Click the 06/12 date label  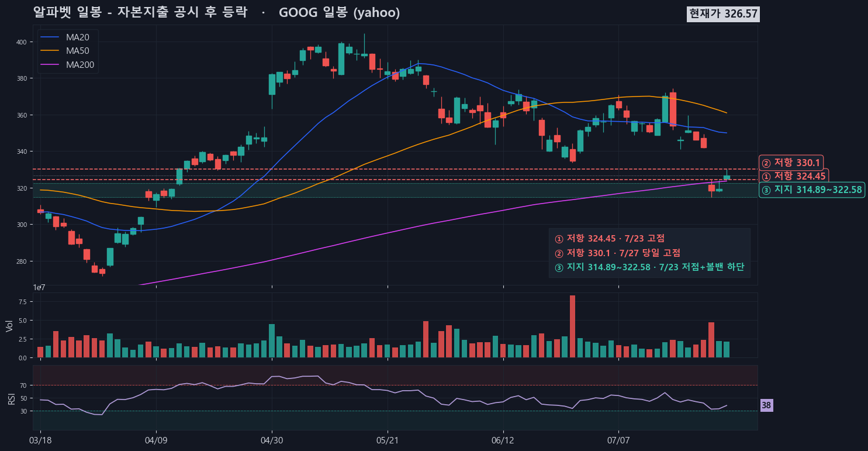pos(503,440)
